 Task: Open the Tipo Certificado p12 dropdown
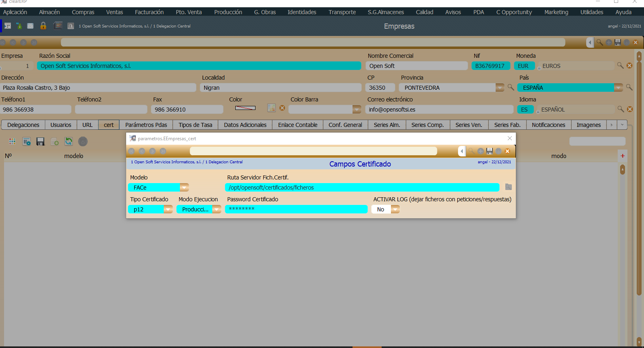(168, 209)
